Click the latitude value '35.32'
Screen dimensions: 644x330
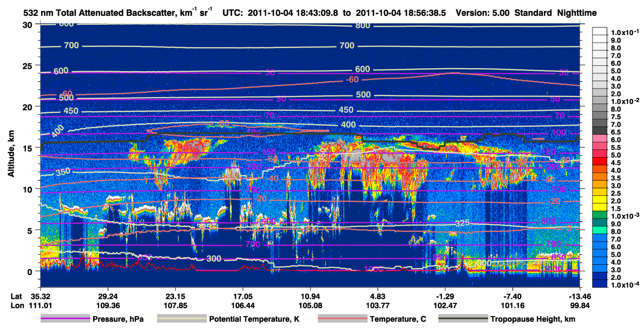pos(41,296)
